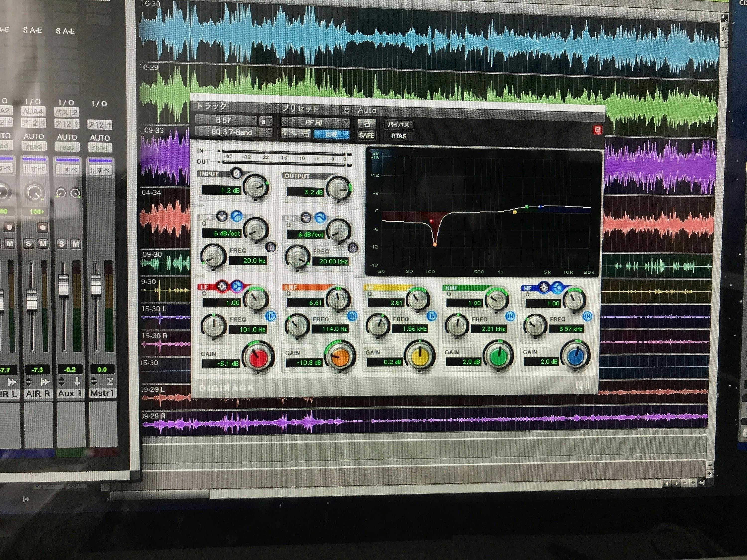Select the LPF low-pass curve type icon
Viewport: 747px width, 560px height.
pyautogui.click(x=320, y=218)
